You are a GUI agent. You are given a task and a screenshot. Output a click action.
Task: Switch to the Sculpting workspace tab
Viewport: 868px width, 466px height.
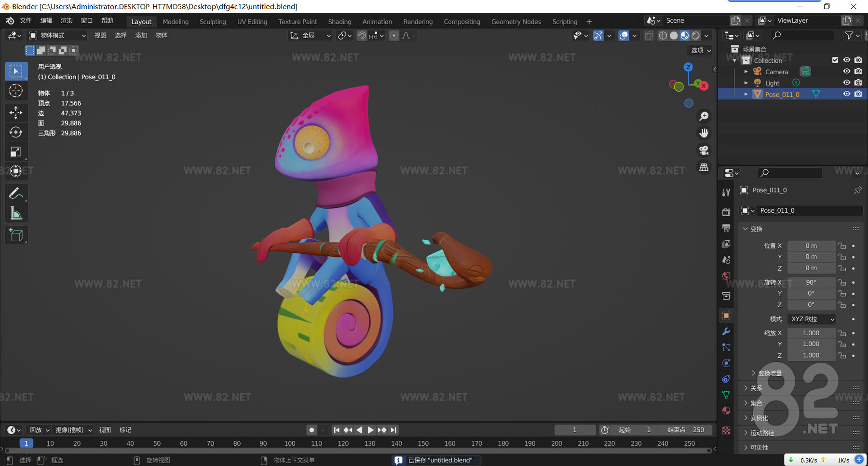tap(213, 21)
